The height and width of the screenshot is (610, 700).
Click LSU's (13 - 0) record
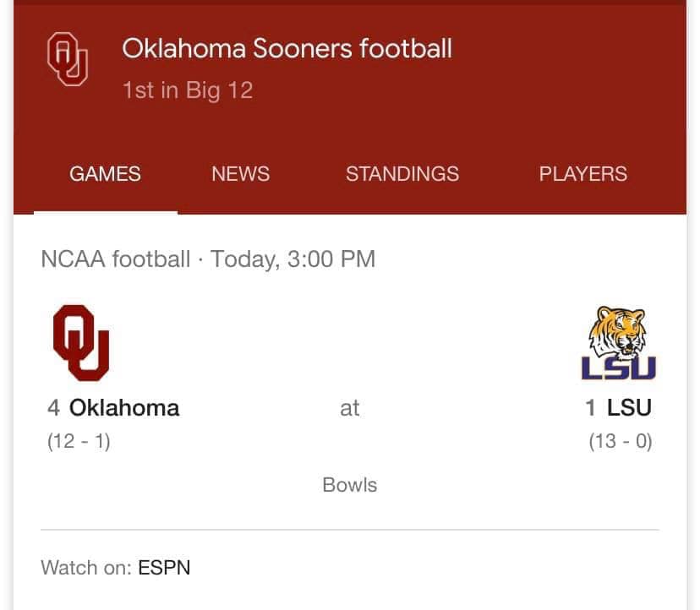pyautogui.click(x=620, y=441)
